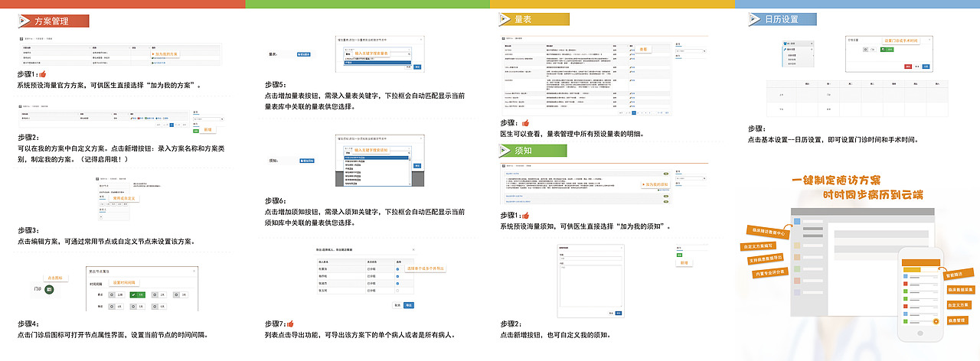This screenshot has height=361, width=980.
Task: Open the green 门诊 node icon
Action: tap(49, 289)
